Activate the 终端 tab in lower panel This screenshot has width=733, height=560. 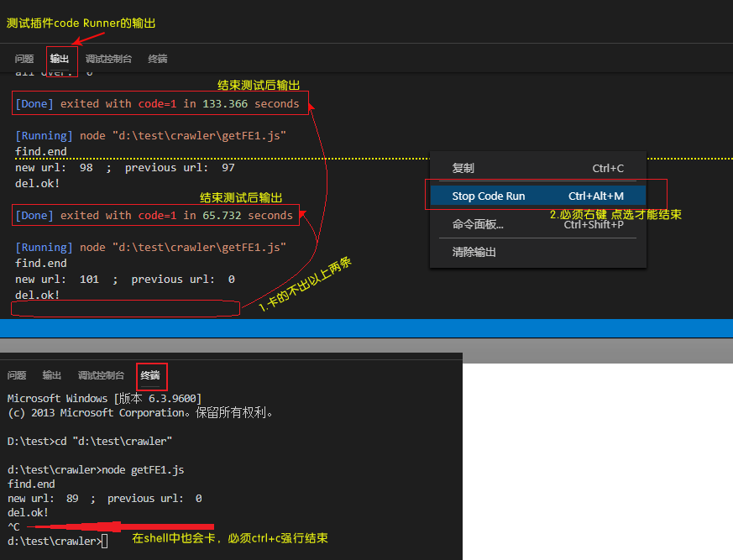(150, 375)
